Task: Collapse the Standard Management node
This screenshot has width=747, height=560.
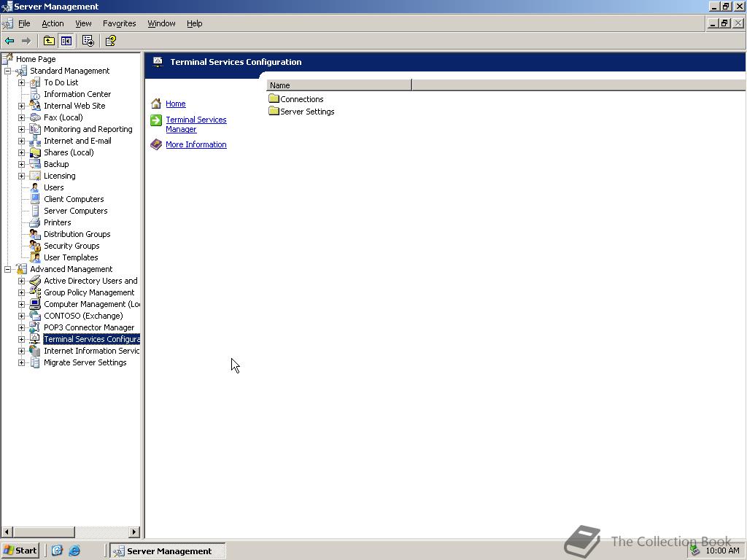Action: [x=7, y=71]
